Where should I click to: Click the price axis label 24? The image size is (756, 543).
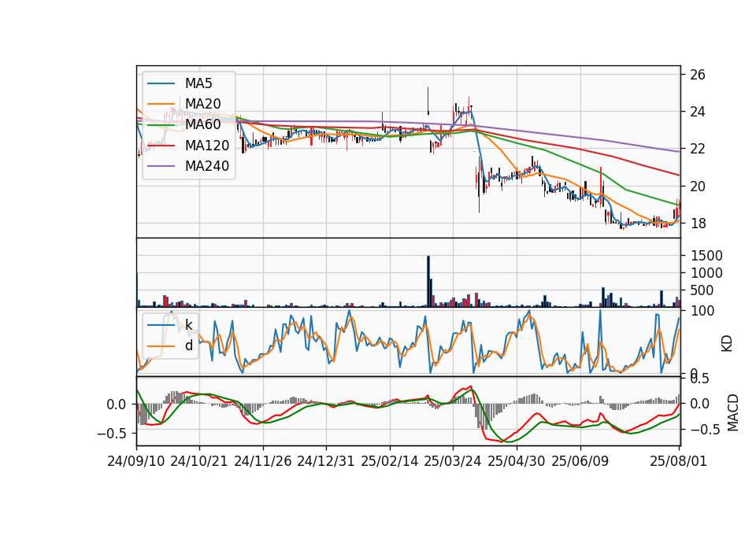click(x=697, y=112)
